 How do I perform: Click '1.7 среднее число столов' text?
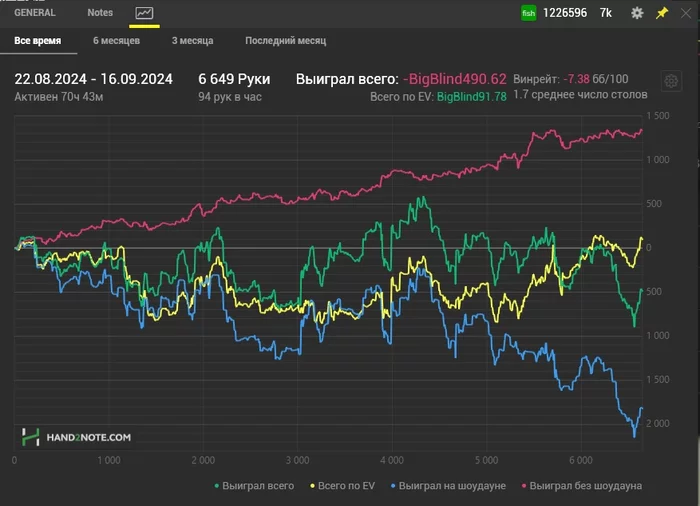[580, 95]
